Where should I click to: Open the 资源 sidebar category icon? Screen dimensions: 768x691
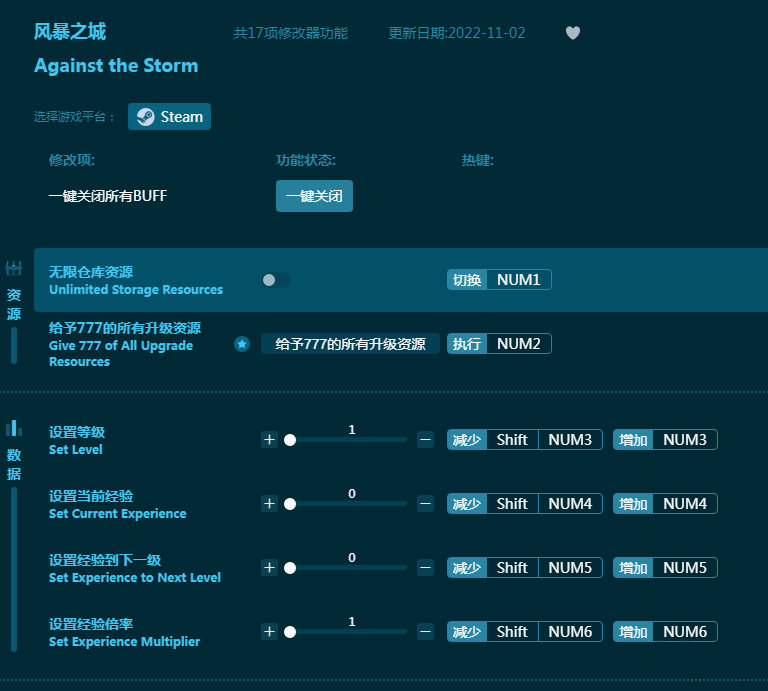click(x=14, y=269)
